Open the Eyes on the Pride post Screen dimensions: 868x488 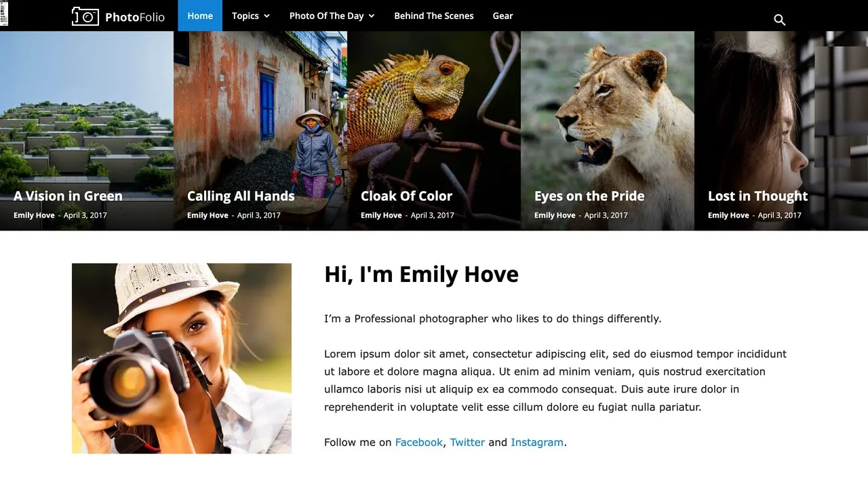[x=589, y=196]
